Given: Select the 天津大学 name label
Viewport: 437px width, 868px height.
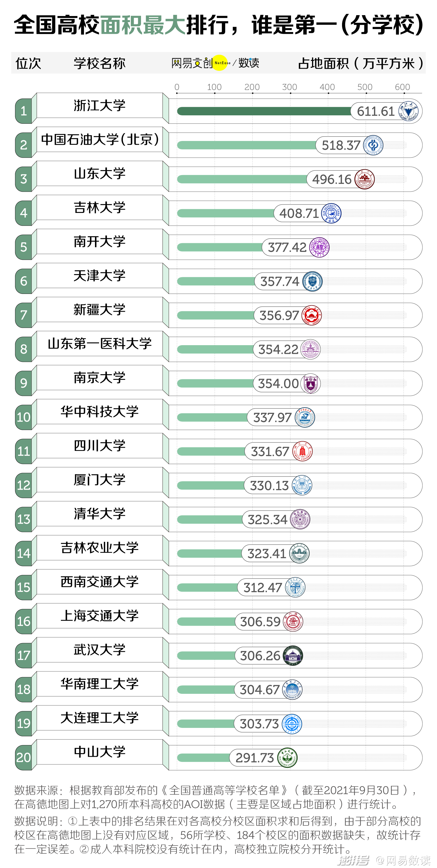Looking at the screenshot, I should click(99, 276).
